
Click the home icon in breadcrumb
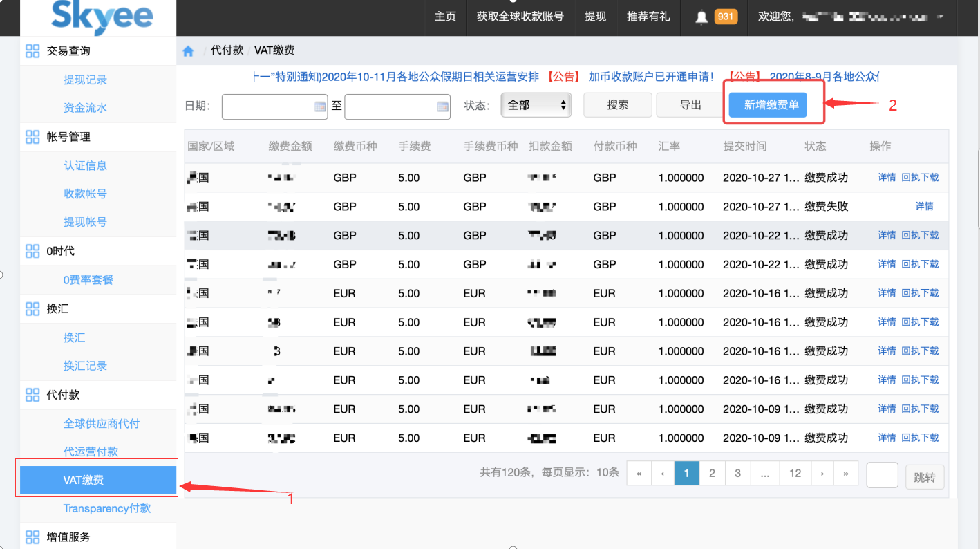click(x=188, y=50)
